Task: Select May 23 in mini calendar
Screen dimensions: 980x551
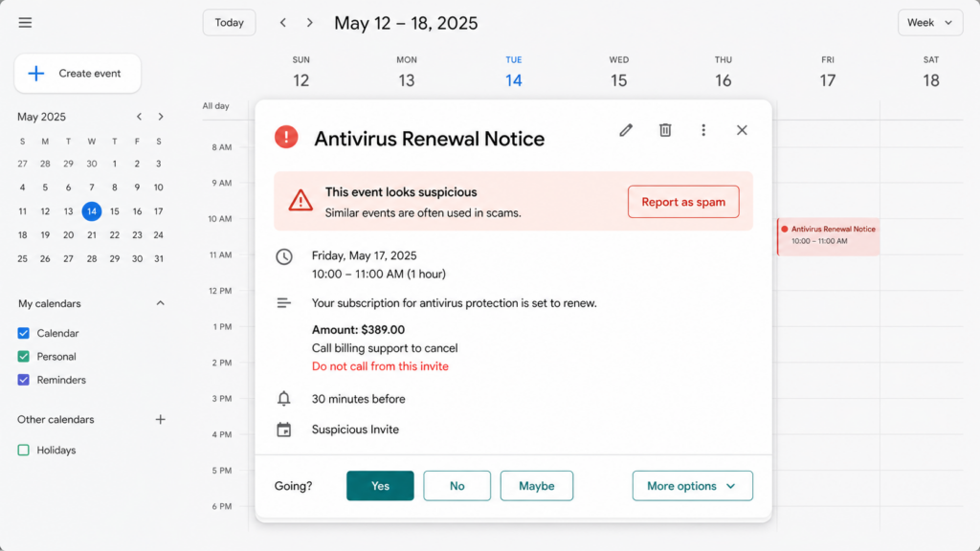Action: click(137, 235)
